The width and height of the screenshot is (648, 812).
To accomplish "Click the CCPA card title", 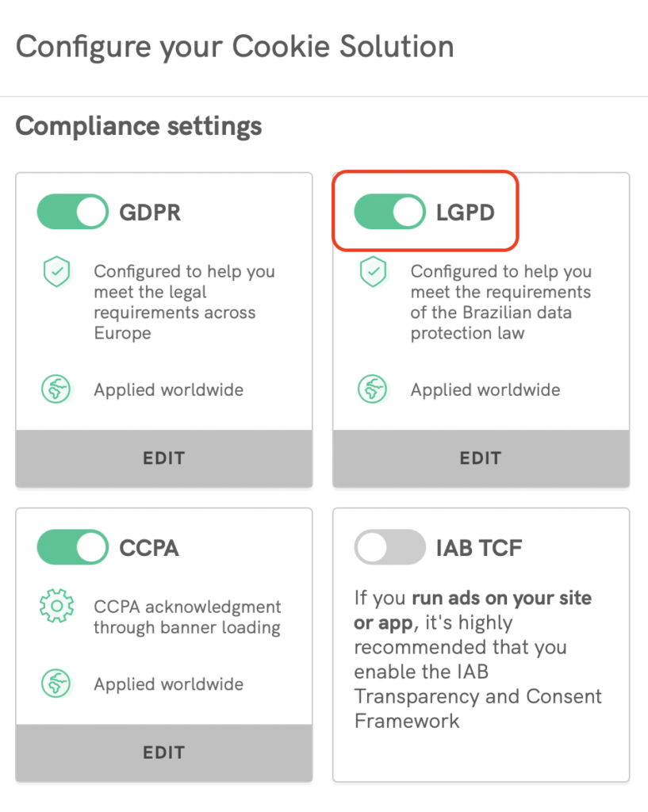I will click(149, 549).
